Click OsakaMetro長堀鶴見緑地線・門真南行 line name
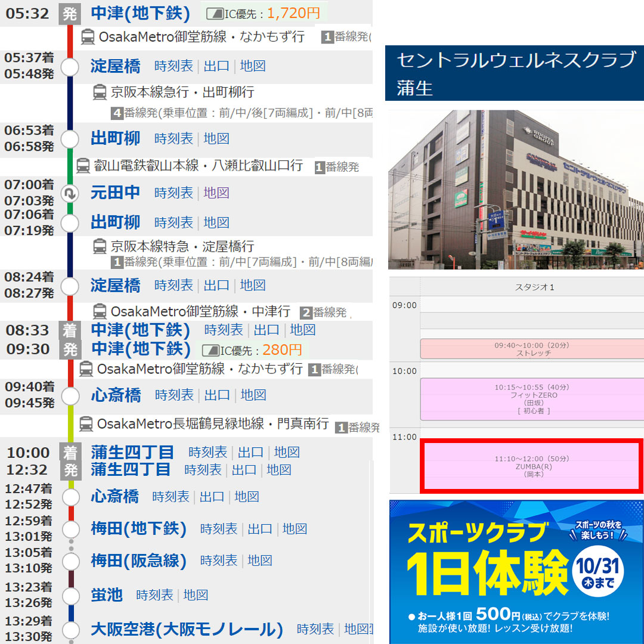Screen dimensions: 644x644 point(213,423)
